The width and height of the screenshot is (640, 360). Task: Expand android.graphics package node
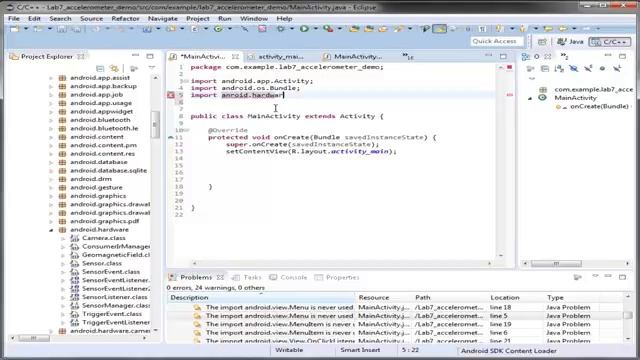tap(51, 196)
